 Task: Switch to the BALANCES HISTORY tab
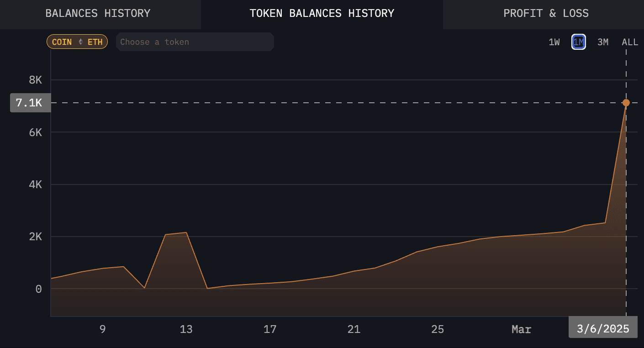(x=97, y=13)
